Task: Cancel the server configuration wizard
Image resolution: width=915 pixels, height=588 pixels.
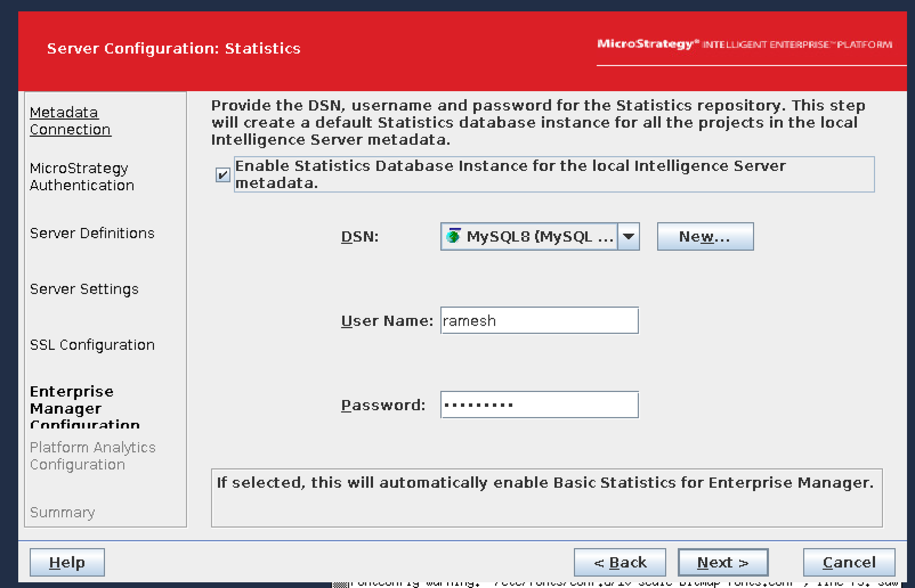Action: (x=849, y=562)
